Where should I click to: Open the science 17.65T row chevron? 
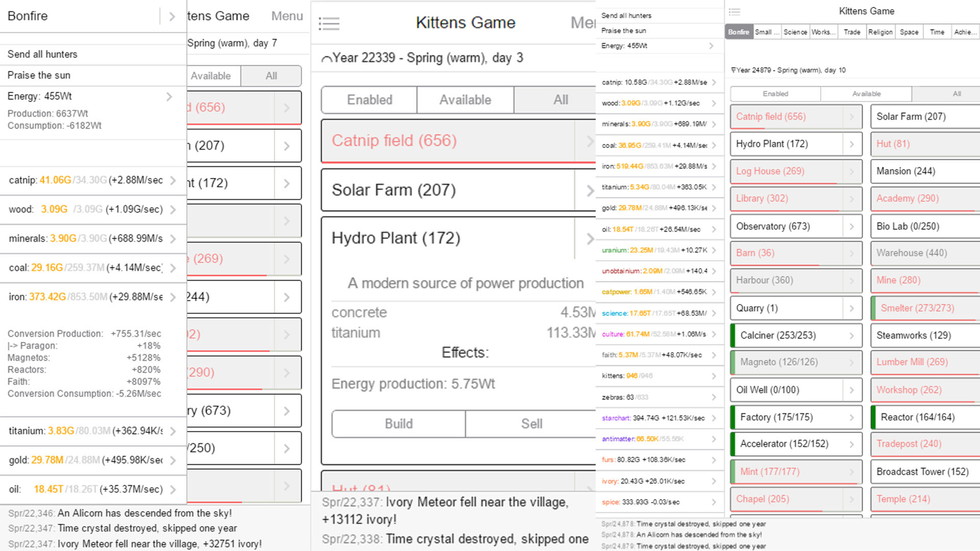click(714, 313)
